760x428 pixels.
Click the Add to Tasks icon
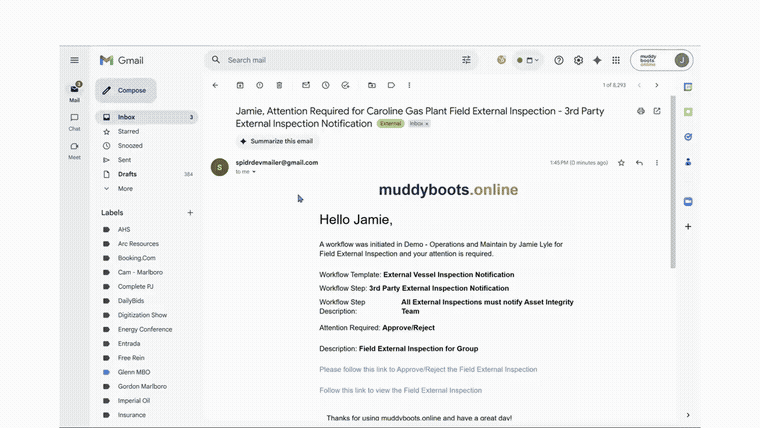[345, 85]
